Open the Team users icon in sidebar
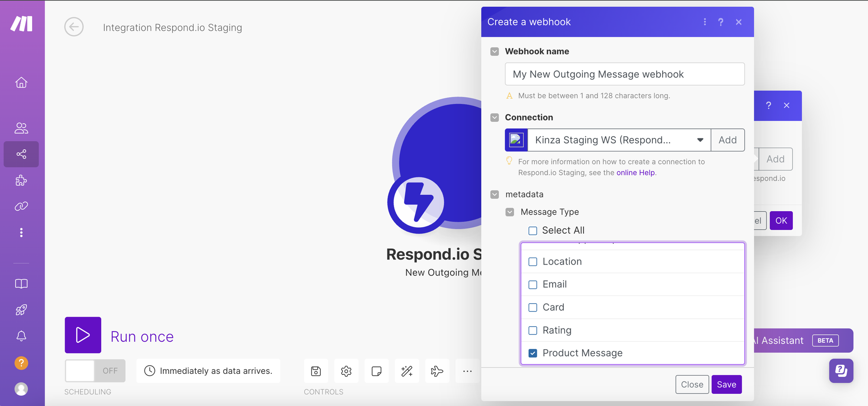 pos(21,128)
